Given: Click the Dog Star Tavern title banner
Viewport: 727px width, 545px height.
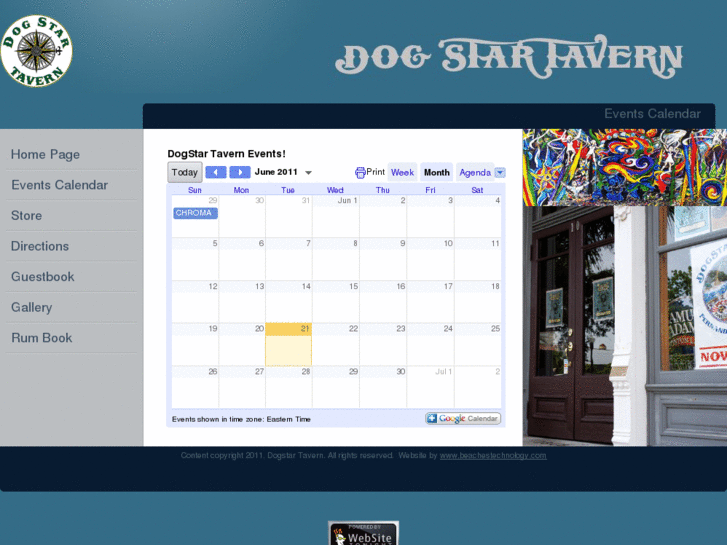Looking at the screenshot, I should point(509,56).
